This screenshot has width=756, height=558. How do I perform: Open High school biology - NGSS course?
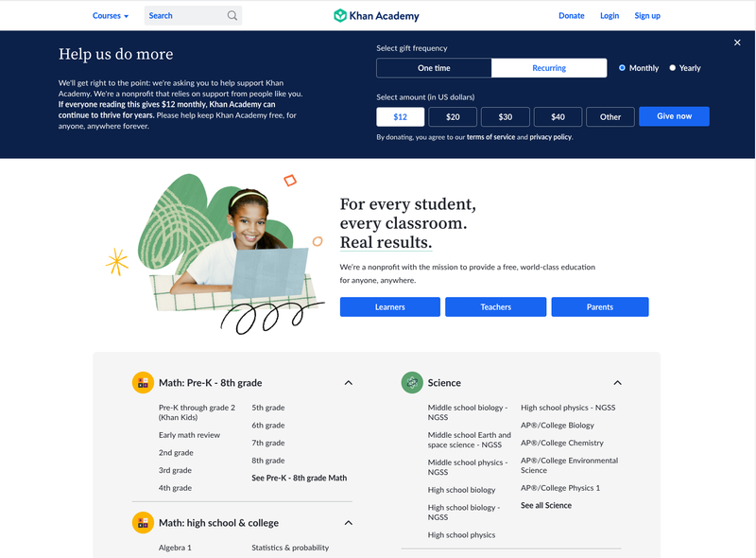point(463,513)
